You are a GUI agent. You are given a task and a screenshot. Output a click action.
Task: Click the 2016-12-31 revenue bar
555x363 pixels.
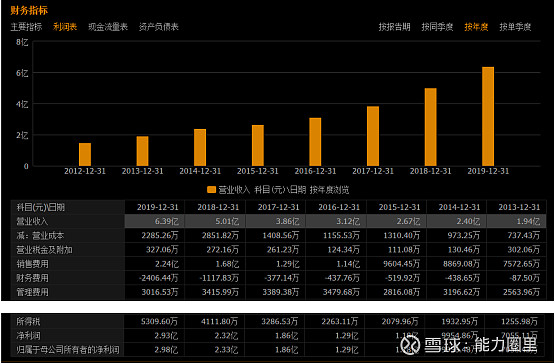point(315,142)
